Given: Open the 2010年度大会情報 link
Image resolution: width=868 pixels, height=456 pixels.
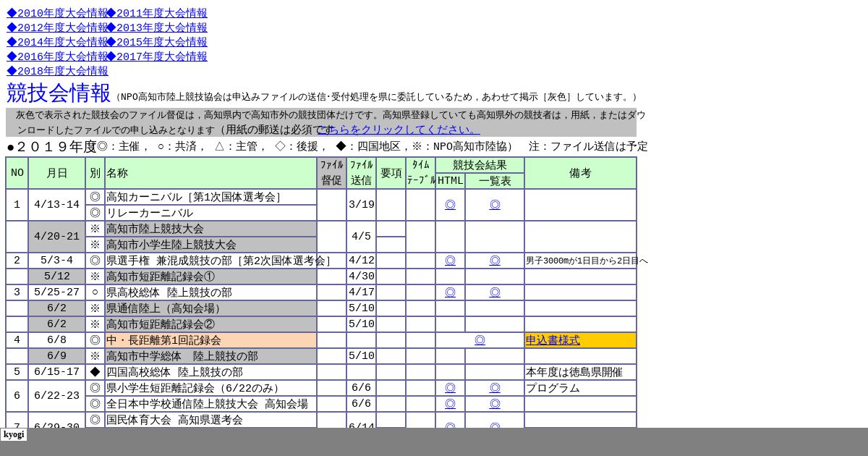Looking at the screenshot, I should (57, 13).
